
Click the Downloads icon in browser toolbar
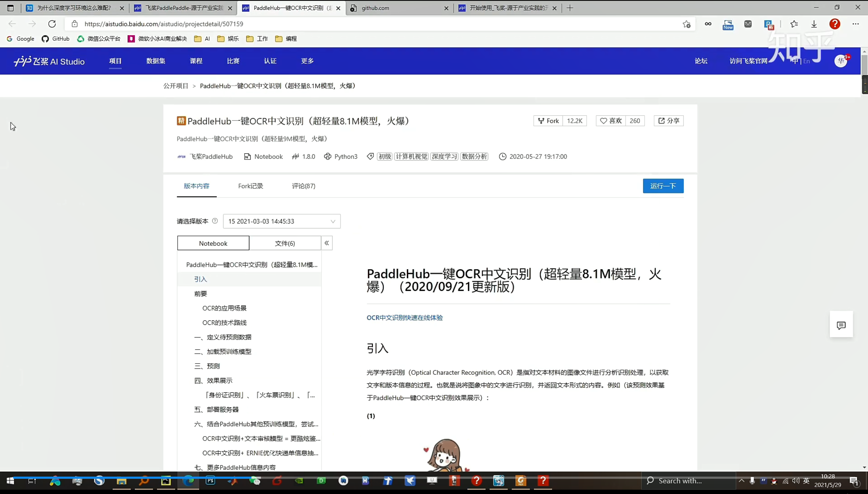[x=813, y=24]
